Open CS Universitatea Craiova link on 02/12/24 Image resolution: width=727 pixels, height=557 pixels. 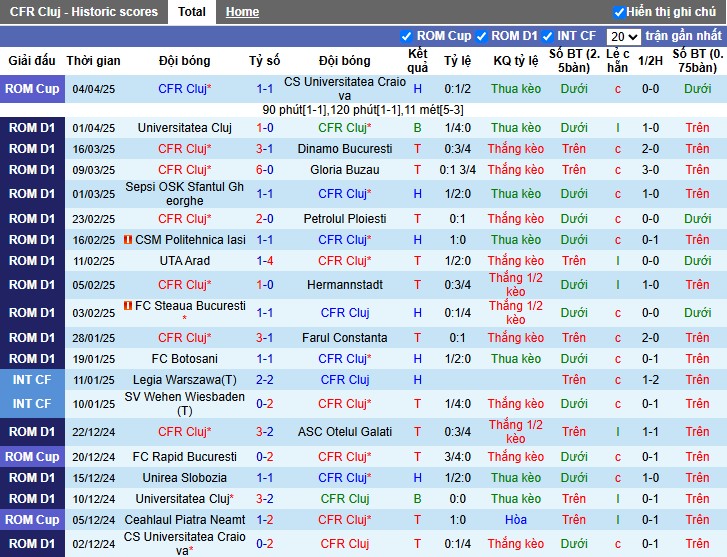tap(185, 544)
